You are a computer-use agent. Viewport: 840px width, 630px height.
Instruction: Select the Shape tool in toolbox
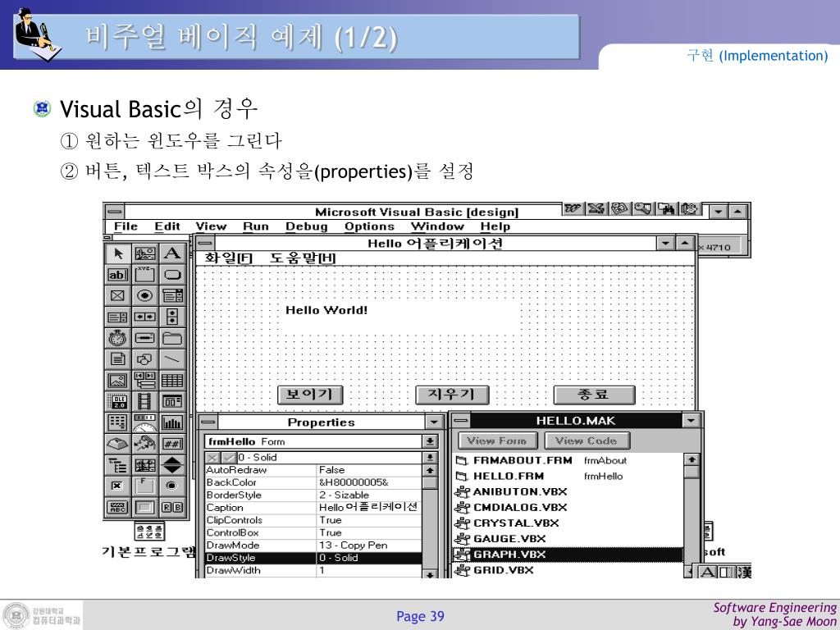point(145,359)
